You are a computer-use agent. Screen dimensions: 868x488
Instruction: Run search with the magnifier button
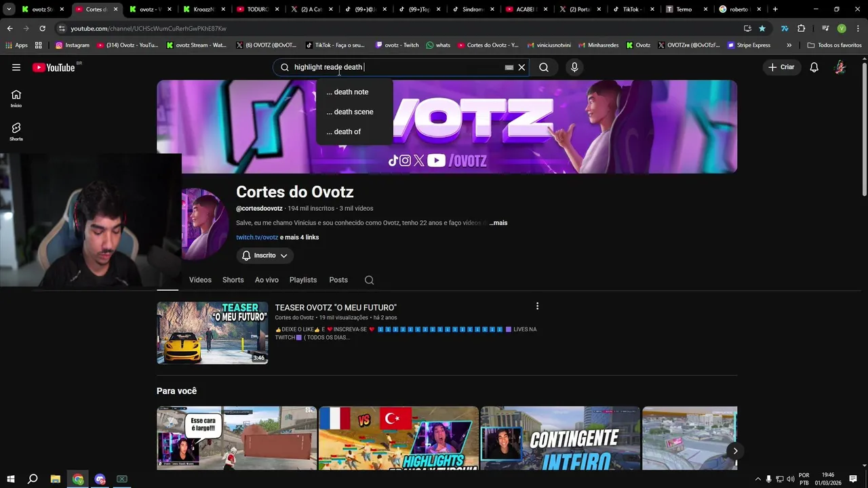pos(544,67)
